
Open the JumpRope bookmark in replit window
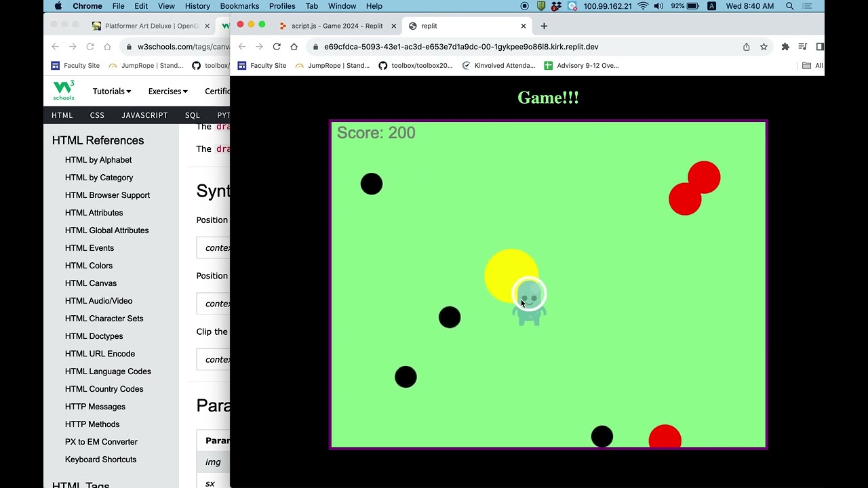click(x=334, y=66)
